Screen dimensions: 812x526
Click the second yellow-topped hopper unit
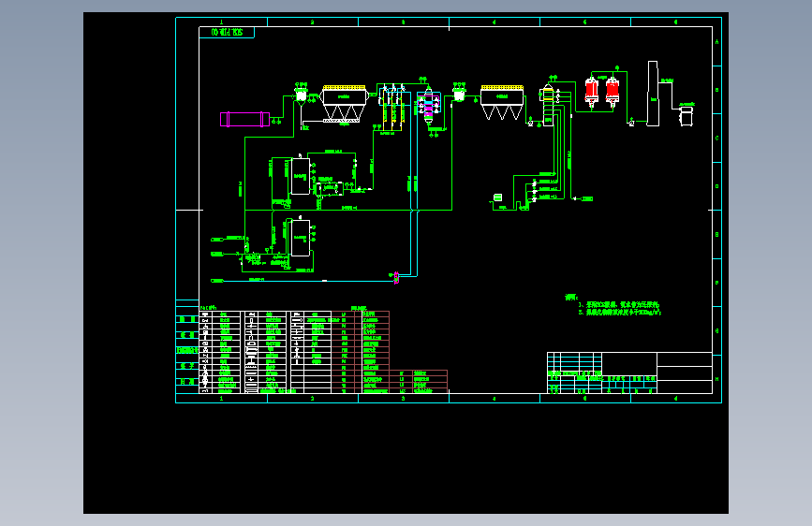pyautogui.click(x=502, y=103)
